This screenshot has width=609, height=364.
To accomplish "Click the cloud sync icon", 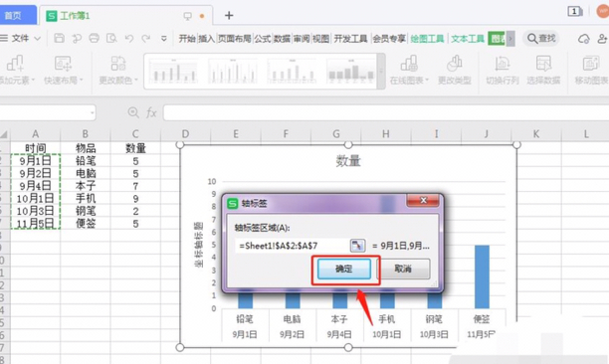I will pyautogui.click(x=584, y=39).
